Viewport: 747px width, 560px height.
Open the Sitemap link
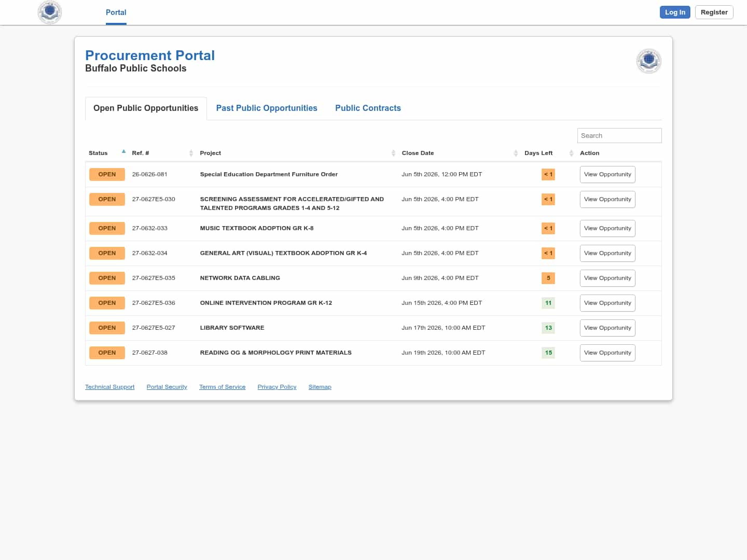pyautogui.click(x=320, y=387)
